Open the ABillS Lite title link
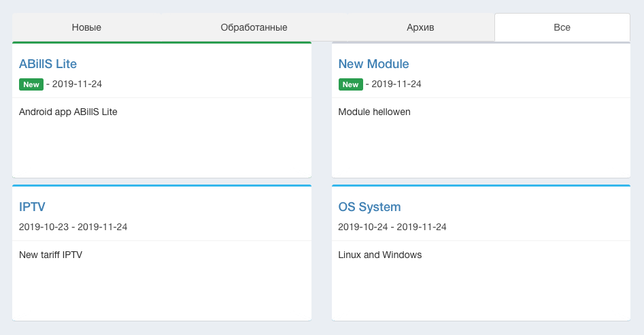644x335 pixels. pyautogui.click(x=48, y=64)
